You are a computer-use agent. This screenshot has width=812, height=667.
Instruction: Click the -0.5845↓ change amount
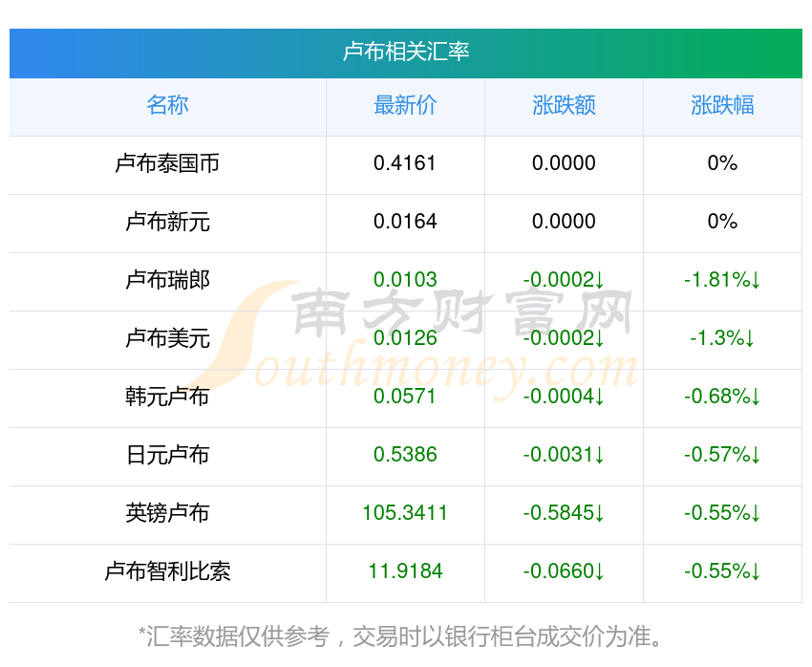[564, 513]
